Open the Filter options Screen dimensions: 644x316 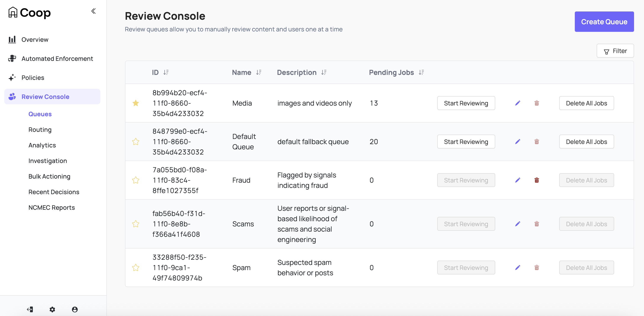[x=615, y=51]
